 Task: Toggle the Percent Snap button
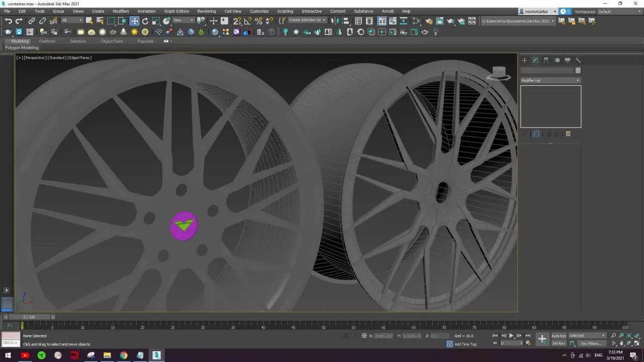pyautogui.click(x=258, y=21)
